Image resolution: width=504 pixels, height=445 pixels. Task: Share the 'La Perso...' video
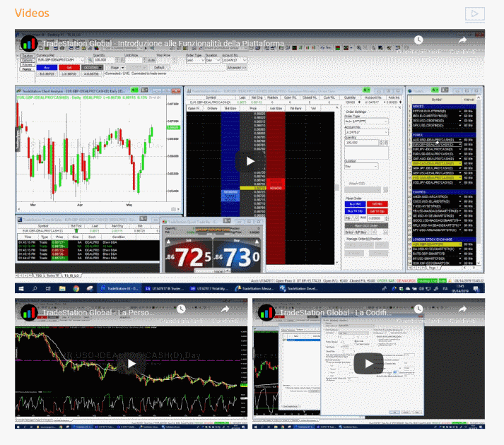click(225, 309)
